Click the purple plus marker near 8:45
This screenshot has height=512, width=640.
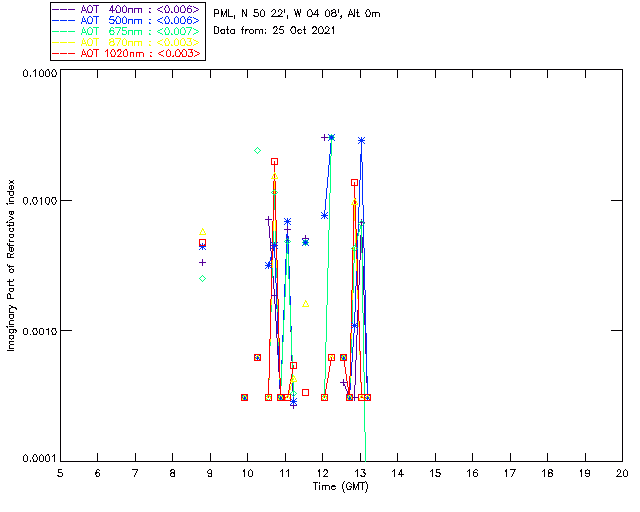pyautogui.click(x=202, y=263)
